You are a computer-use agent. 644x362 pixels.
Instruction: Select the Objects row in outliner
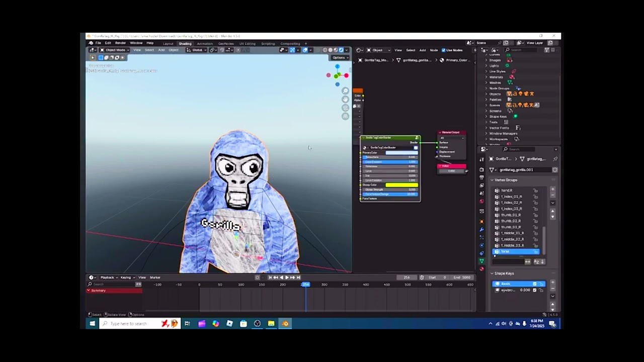click(x=495, y=94)
